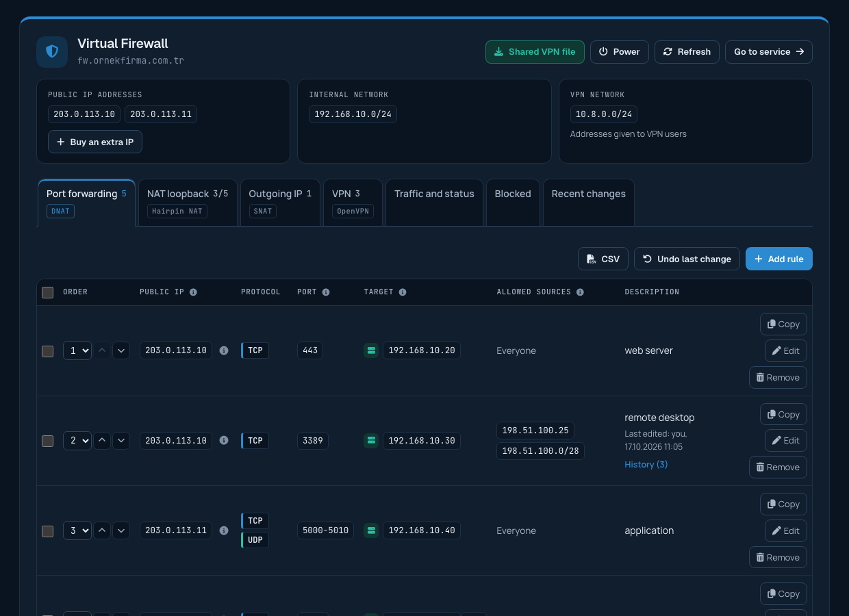Switch to the NAT loopback tab

188,202
